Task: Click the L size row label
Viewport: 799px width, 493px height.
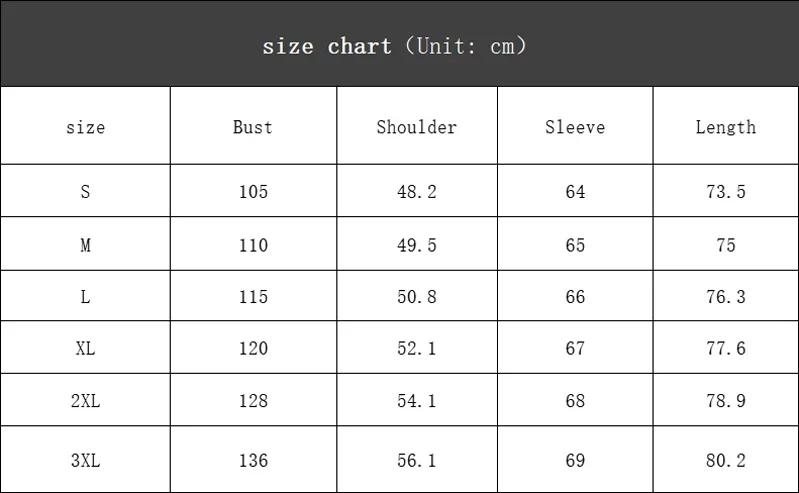Action: 85,297
